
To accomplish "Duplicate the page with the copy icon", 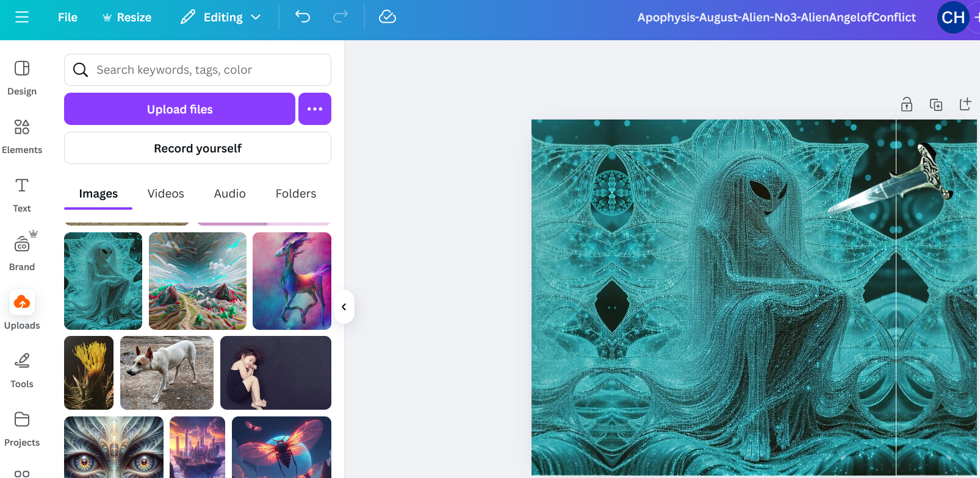I will coord(936,104).
